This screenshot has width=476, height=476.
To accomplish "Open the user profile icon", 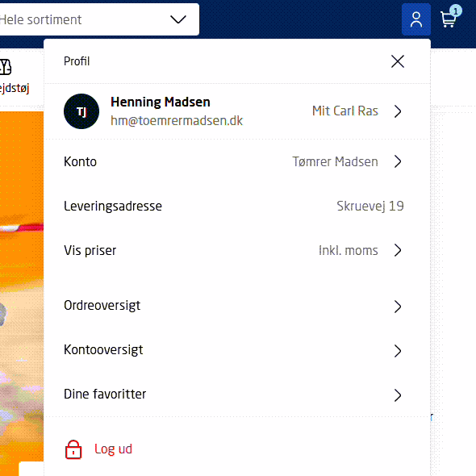I will 415,19.
